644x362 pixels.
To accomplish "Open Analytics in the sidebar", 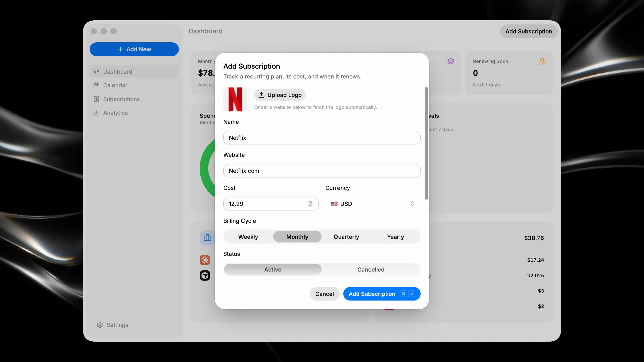I will click(x=134, y=113).
